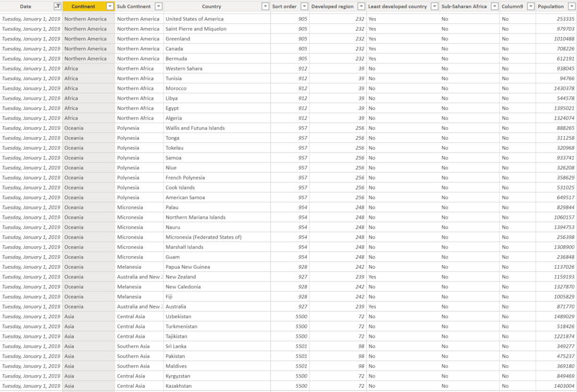Click the Tokelau country cell
577x392 pixels.
point(217,148)
